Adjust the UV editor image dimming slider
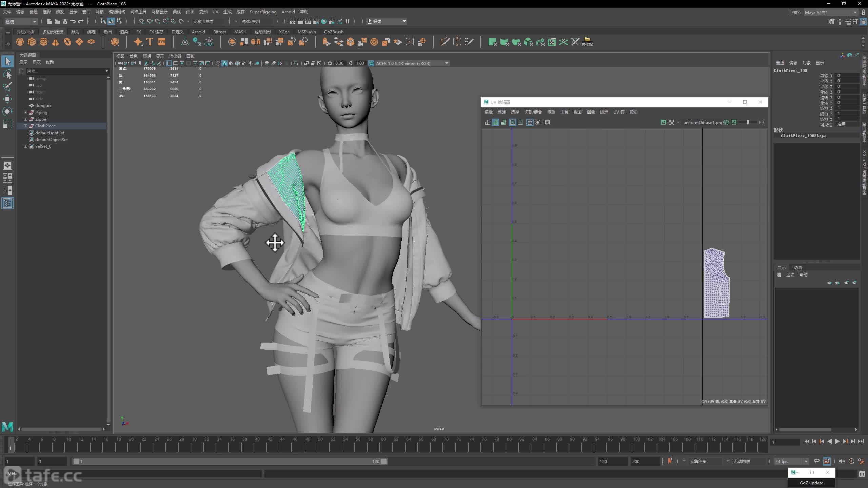Screen dimensions: 868x488 point(748,122)
